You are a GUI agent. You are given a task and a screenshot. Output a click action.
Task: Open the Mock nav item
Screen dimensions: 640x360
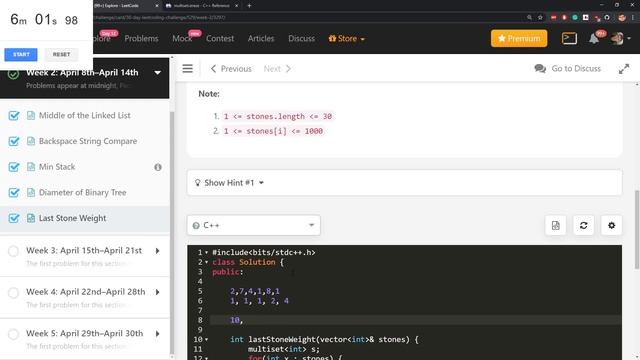[x=182, y=38]
